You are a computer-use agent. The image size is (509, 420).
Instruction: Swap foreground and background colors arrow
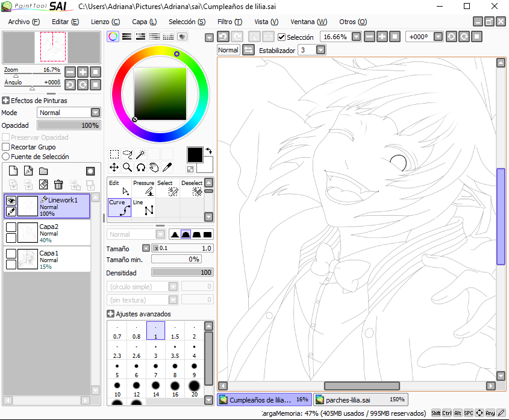pyautogui.click(x=209, y=151)
